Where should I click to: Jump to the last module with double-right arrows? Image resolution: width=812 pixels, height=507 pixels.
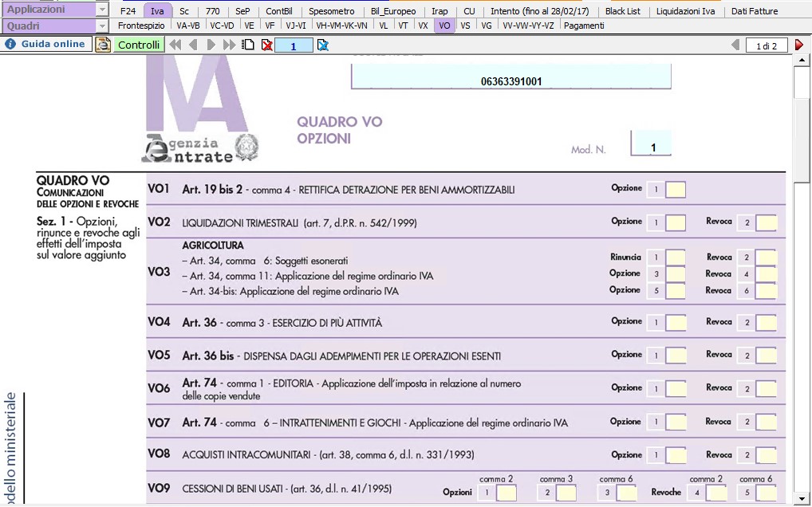point(229,45)
